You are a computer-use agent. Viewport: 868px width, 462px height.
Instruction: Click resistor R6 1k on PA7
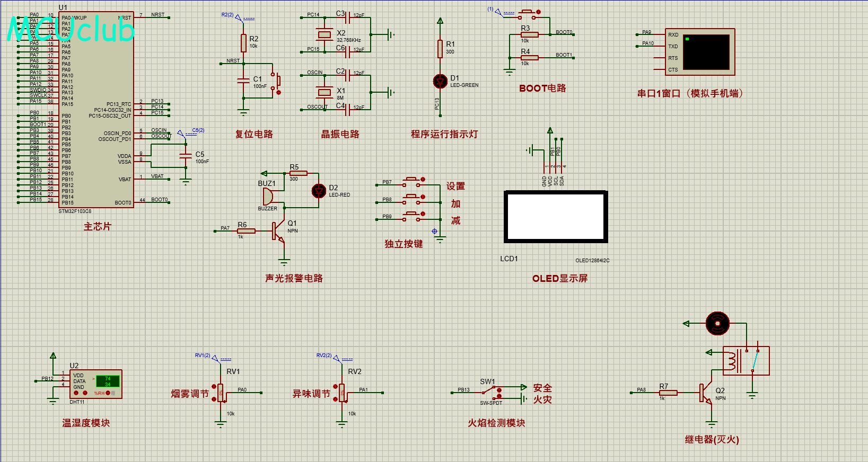click(247, 231)
